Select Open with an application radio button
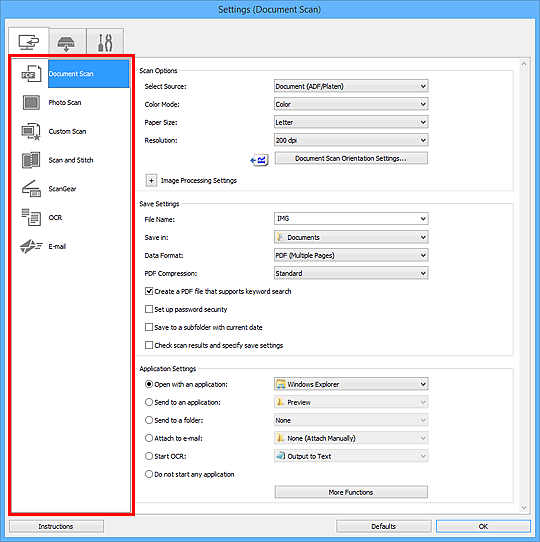 pos(149,384)
